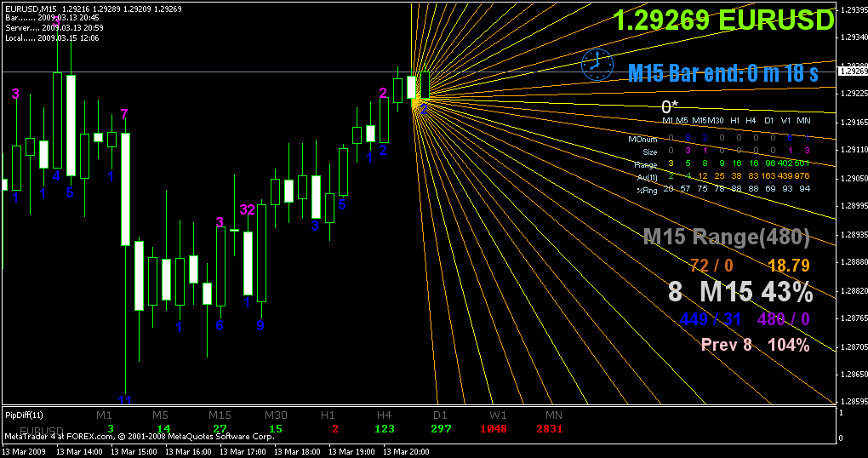868x458 pixels.
Task: Click the '13 Mar 2009' date axis label
Action: point(25,452)
